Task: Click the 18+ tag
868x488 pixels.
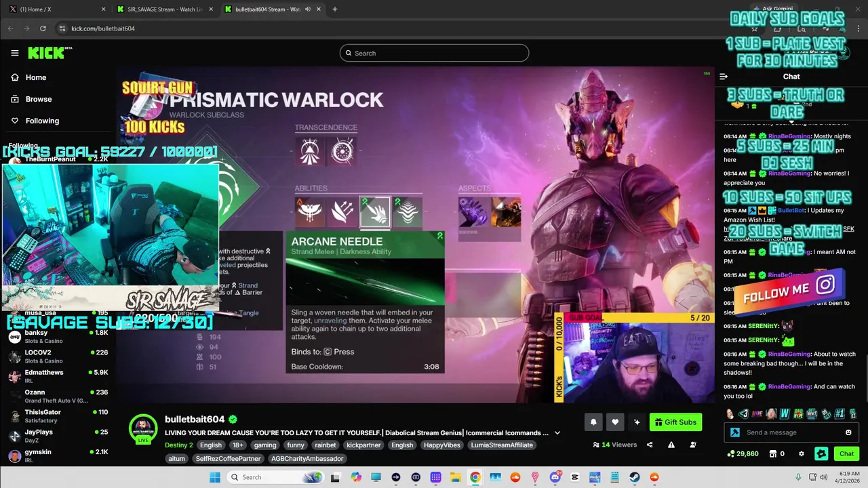Action: (238, 445)
